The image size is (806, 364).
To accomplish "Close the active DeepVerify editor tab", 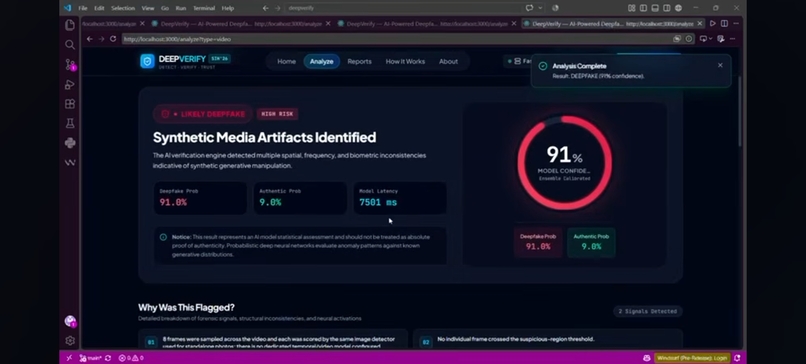I will coord(700,24).
